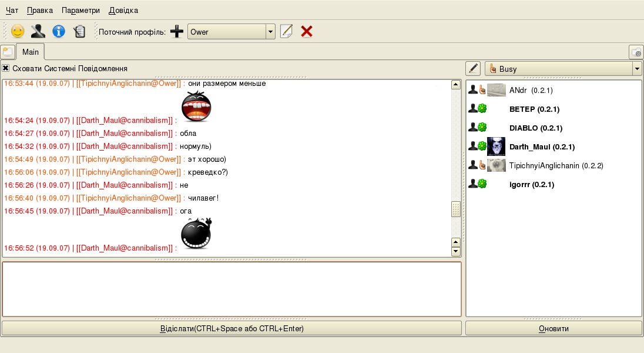Click inside the message input field
The image size is (644, 353).
click(x=232, y=289)
